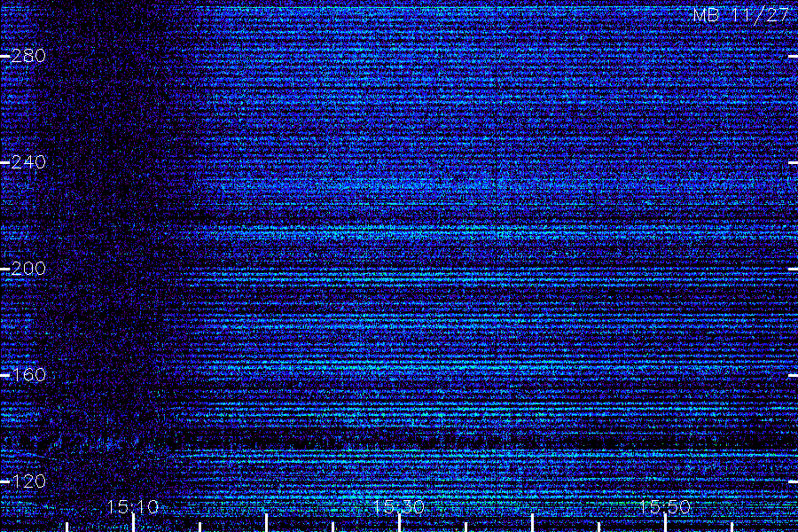Select the tick mark below 15:50
This screenshot has width=798, height=532.
click(665, 523)
